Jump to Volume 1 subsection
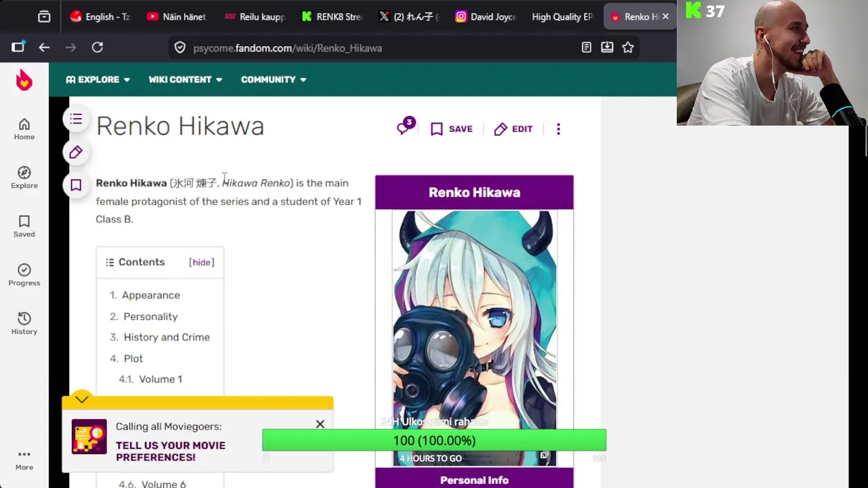This screenshot has height=488, width=868. click(161, 380)
